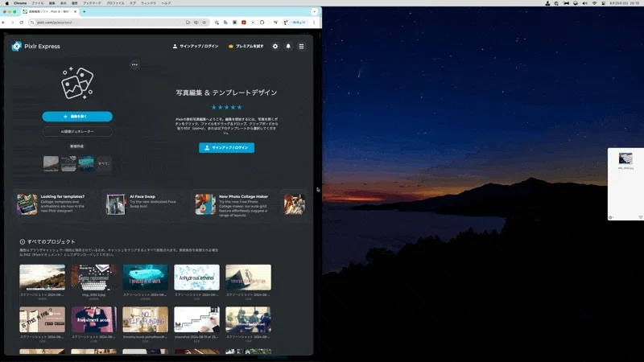Screen dimensions: 644x362
Task: Click the three-dots more options icon
Action: [134, 64]
